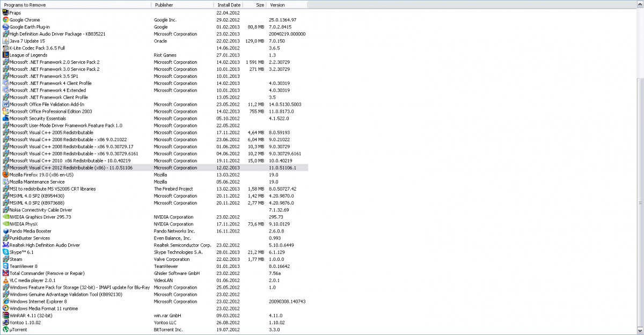644x335 pixels.
Task: Select the TeamViewer 8 icon
Action: pyautogui.click(x=5, y=266)
